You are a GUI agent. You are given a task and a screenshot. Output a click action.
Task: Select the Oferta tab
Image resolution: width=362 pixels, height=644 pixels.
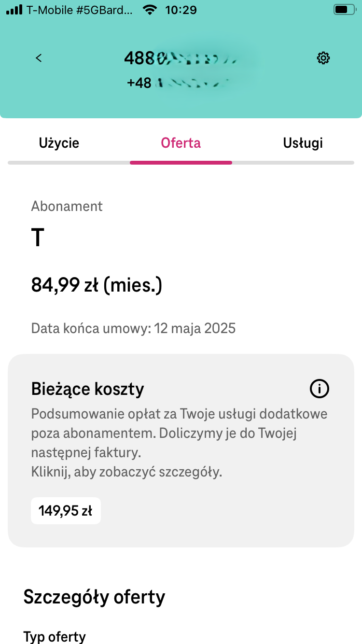pos(181,143)
